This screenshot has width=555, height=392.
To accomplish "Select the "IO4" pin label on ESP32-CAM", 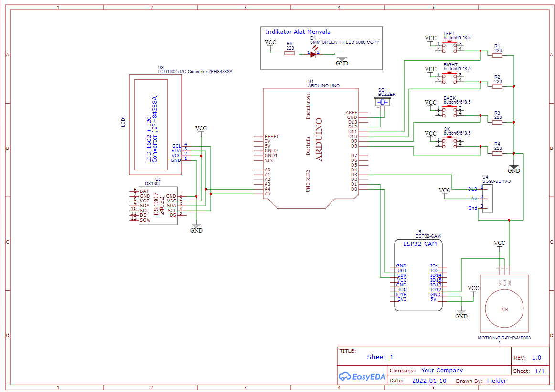I will pyautogui.click(x=434, y=265).
